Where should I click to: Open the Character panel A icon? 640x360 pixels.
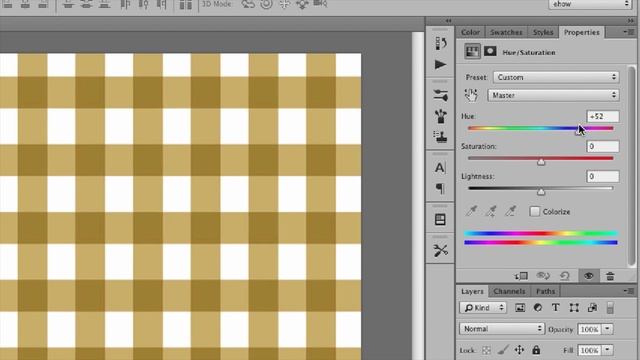pos(440,168)
